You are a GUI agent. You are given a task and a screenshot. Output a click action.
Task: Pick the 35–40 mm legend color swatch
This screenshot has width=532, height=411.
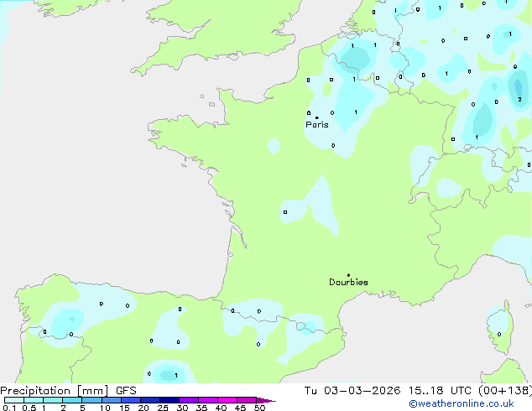(207, 400)
